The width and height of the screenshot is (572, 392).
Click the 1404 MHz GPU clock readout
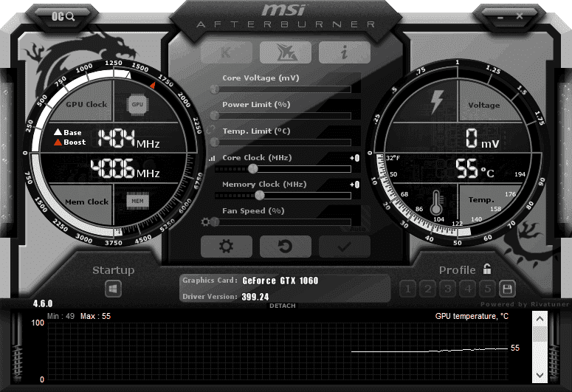click(128, 139)
